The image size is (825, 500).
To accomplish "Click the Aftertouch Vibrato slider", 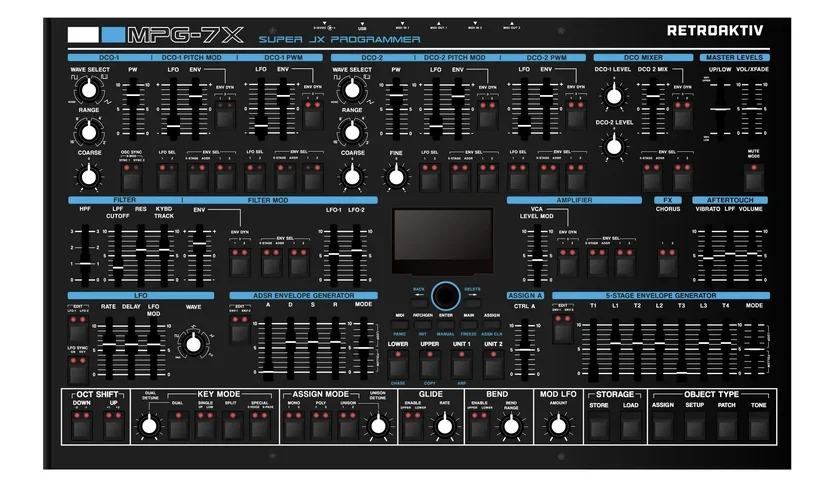I will tap(708, 255).
